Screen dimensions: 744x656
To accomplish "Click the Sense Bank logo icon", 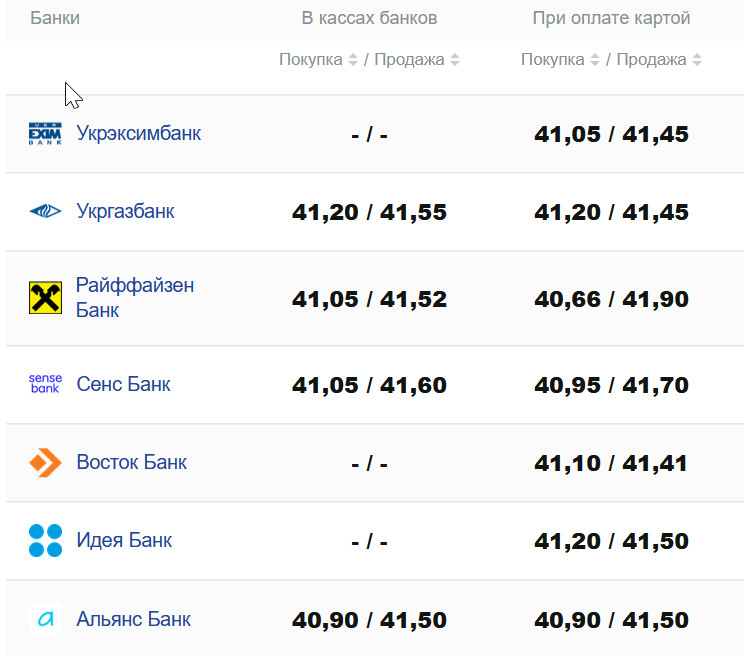I will click(x=45, y=384).
